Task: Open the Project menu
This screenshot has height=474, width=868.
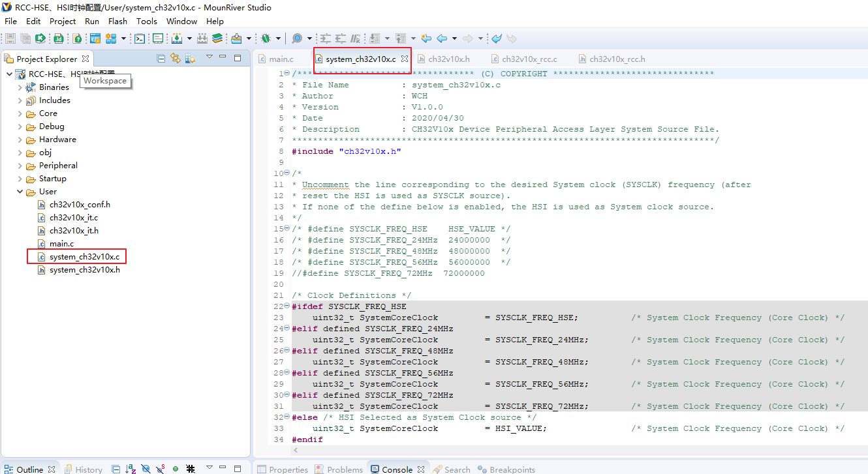Action: point(63,21)
